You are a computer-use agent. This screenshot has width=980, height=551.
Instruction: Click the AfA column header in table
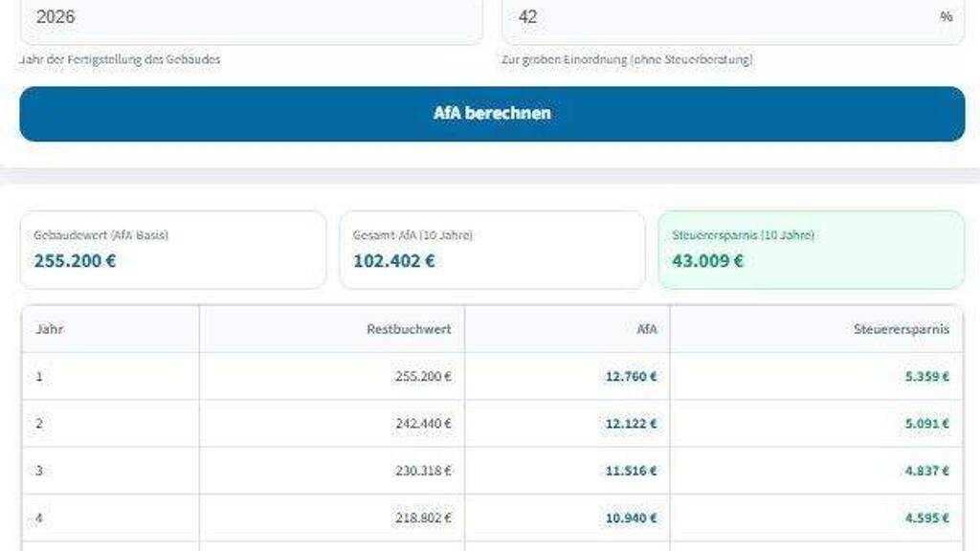(647, 329)
